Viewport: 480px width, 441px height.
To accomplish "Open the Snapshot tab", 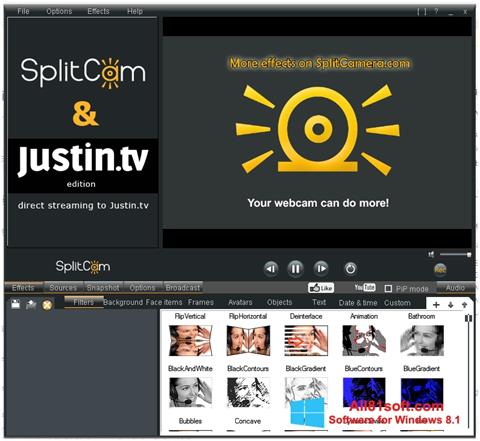I will (103, 288).
